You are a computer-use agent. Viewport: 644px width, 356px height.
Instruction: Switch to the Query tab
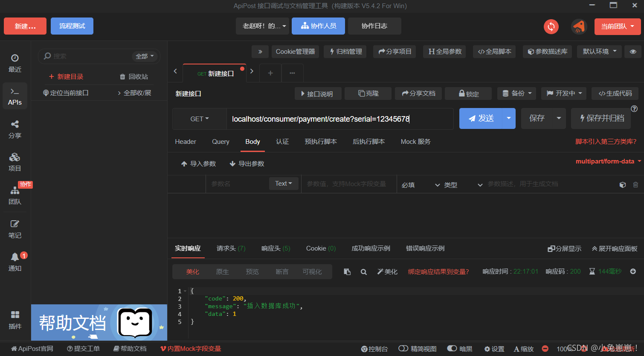pyautogui.click(x=220, y=142)
